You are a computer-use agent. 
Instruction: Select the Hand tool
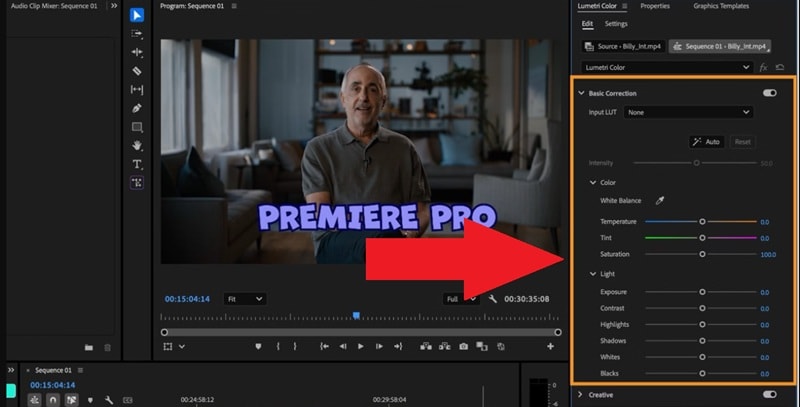[x=137, y=145]
